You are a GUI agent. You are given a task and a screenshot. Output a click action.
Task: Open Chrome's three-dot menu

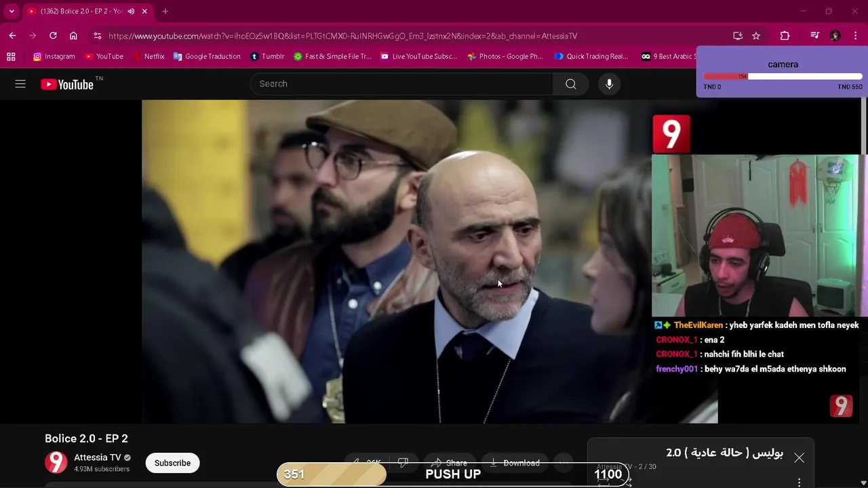click(856, 36)
